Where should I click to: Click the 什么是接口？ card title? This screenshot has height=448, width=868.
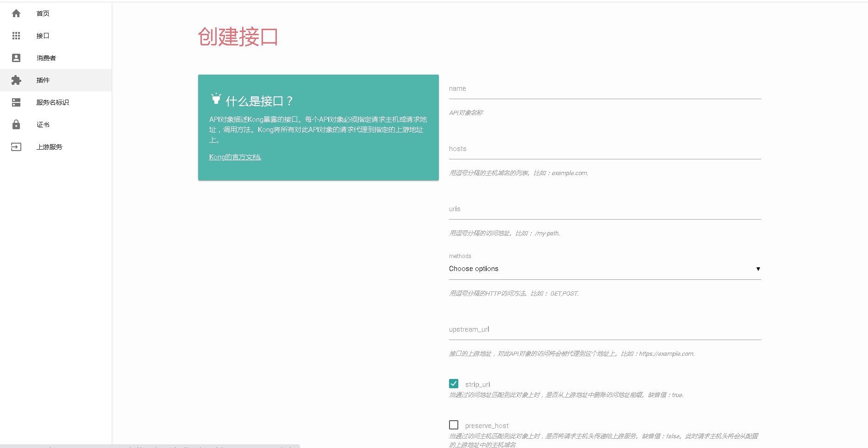pos(260,101)
